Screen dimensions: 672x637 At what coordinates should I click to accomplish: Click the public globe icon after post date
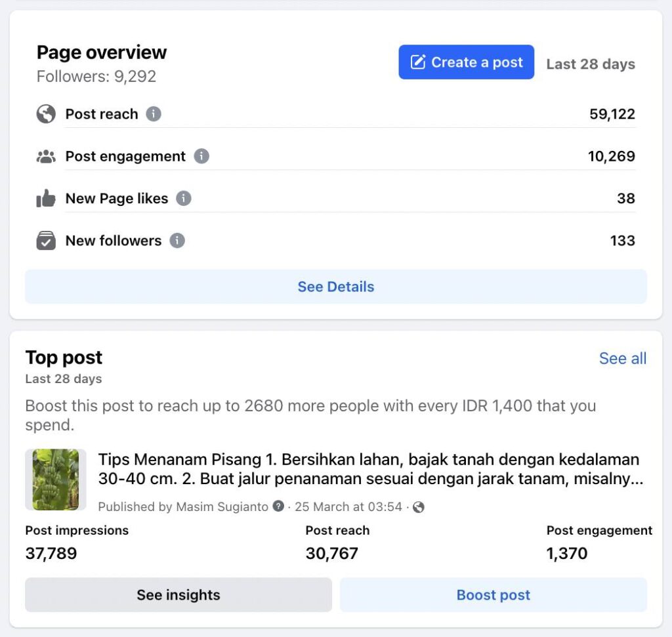pos(418,507)
